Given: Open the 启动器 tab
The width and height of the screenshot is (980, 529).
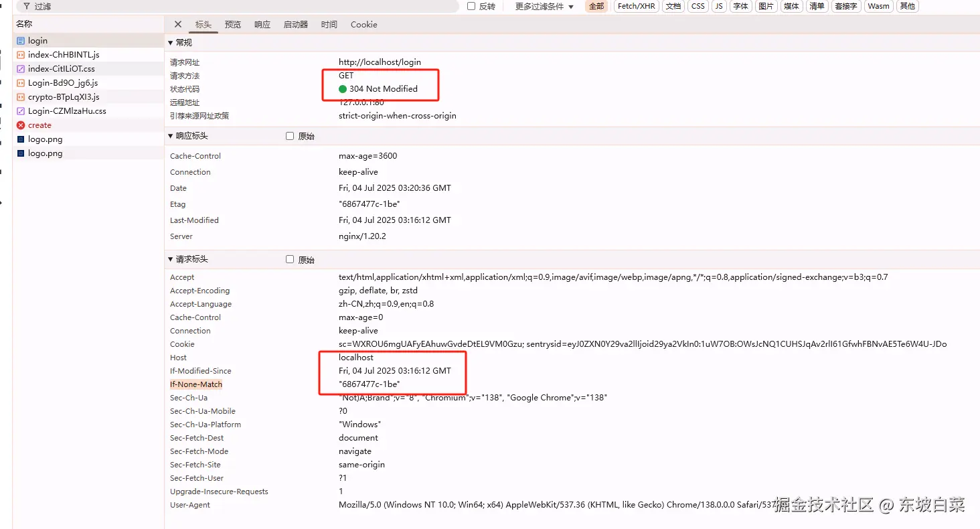Looking at the screenshot, I should 296,25.
